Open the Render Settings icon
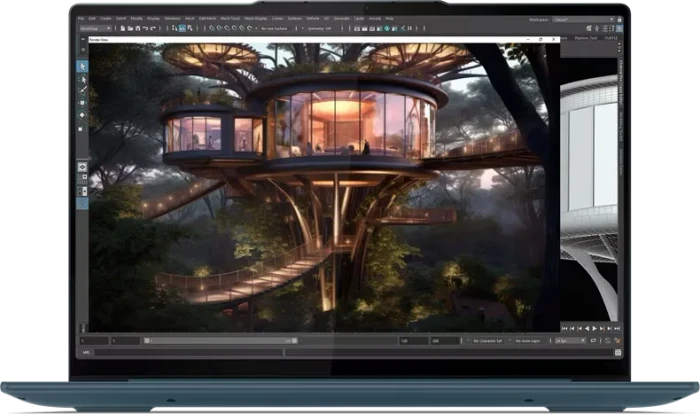 [x=379, y=29]
